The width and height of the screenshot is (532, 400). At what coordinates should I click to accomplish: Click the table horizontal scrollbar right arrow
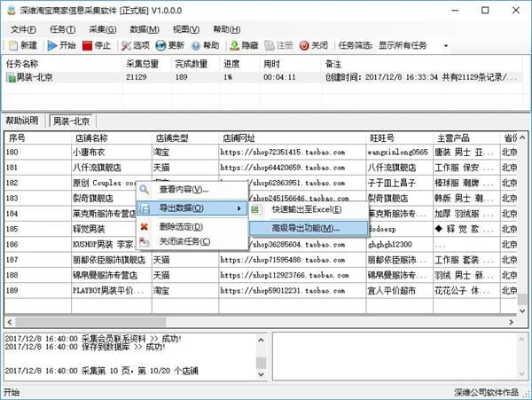point(512,322)
